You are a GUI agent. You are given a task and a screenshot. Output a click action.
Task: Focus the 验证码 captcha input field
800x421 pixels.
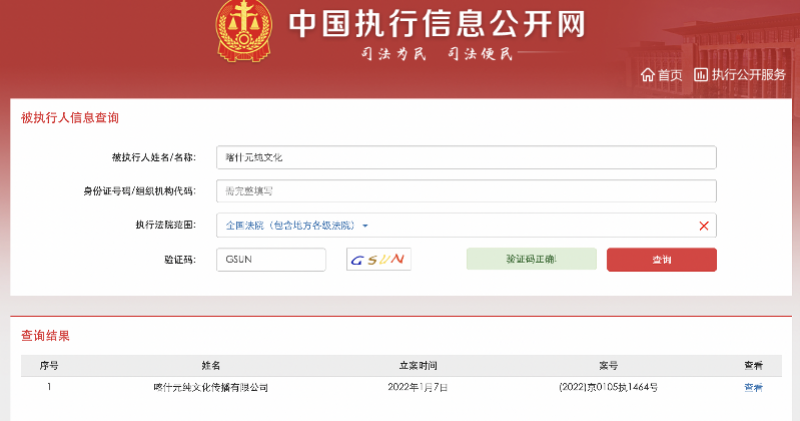point(271,259)
